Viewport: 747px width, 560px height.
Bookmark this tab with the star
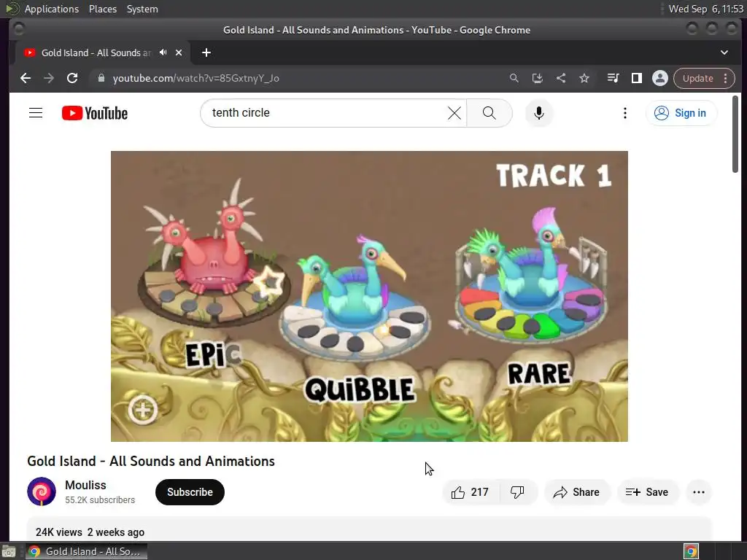(584, 78)
